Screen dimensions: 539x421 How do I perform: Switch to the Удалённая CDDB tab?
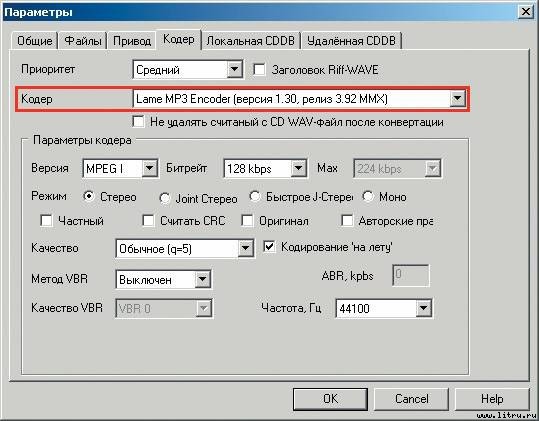pyautogui.click(x=351, y=41)
